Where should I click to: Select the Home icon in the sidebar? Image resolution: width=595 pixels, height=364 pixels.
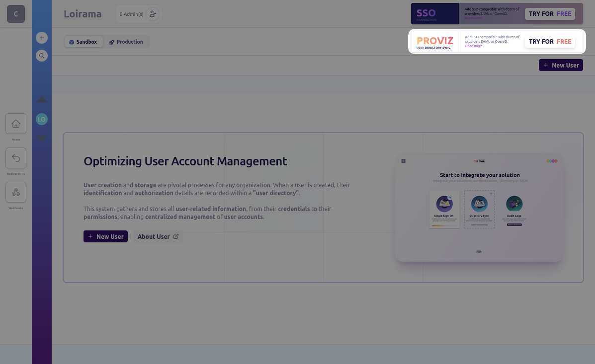(x=15, y=124)
